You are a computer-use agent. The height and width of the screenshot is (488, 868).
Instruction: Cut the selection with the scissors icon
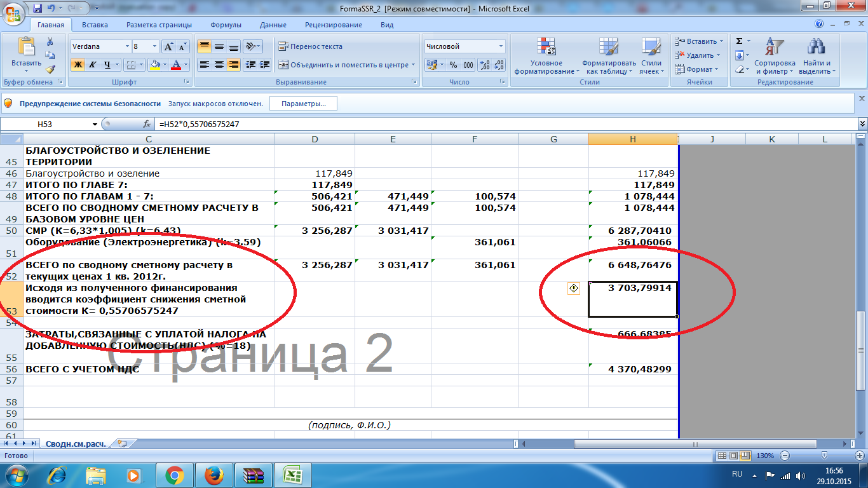[50, 42]
